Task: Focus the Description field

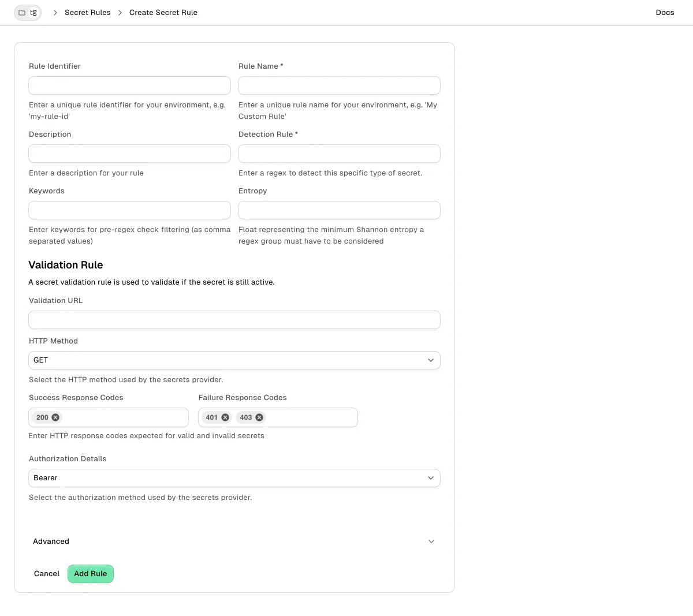Action: tap(129, 154)
